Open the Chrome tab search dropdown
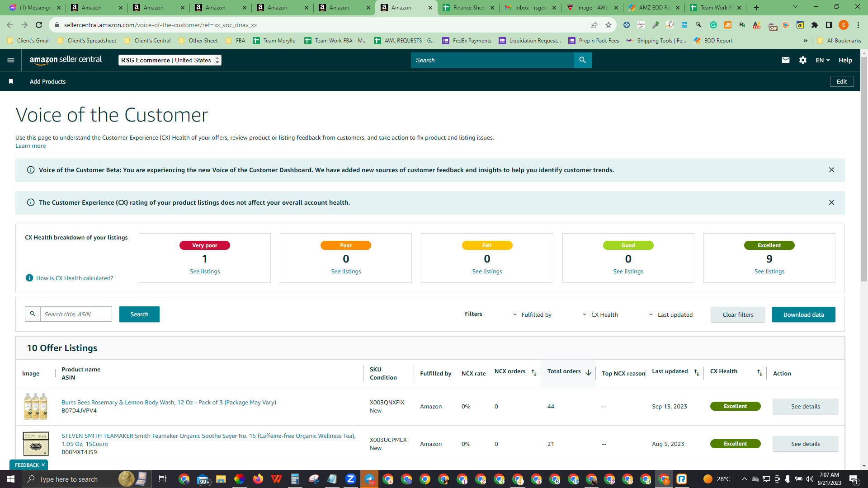This screenshot has height=488, width=868. click(x=795, y=7)
